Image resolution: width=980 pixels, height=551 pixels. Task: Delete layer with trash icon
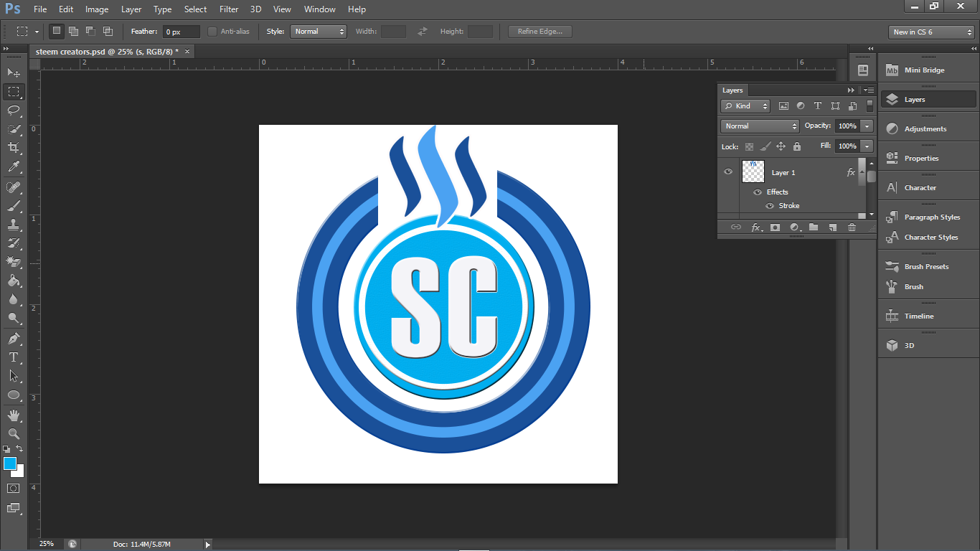coord(852,227)
